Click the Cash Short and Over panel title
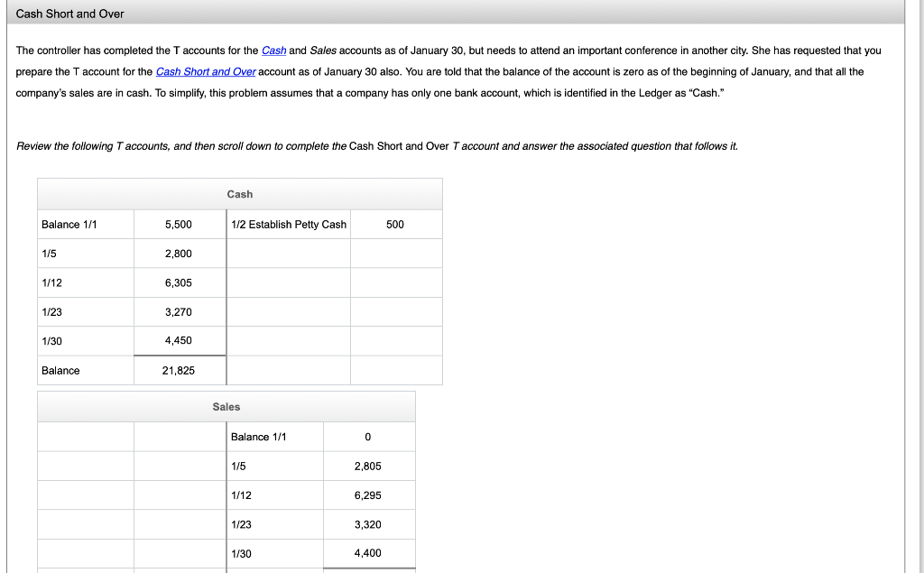 [69, 14]
